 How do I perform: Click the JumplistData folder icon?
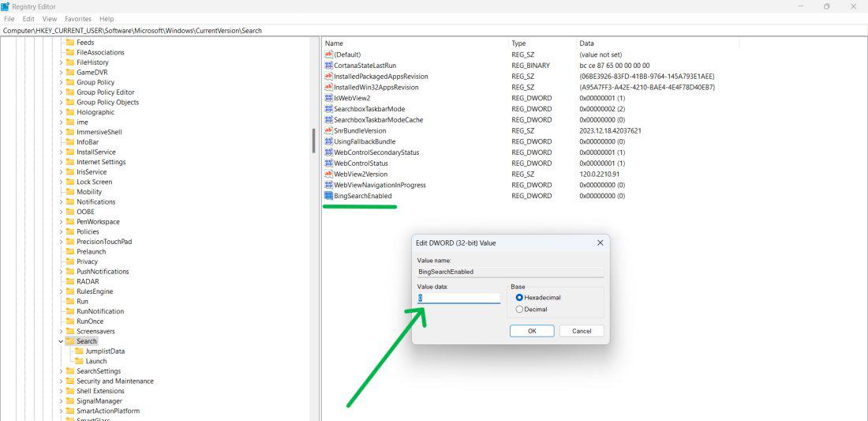click(x=79, y=351)
